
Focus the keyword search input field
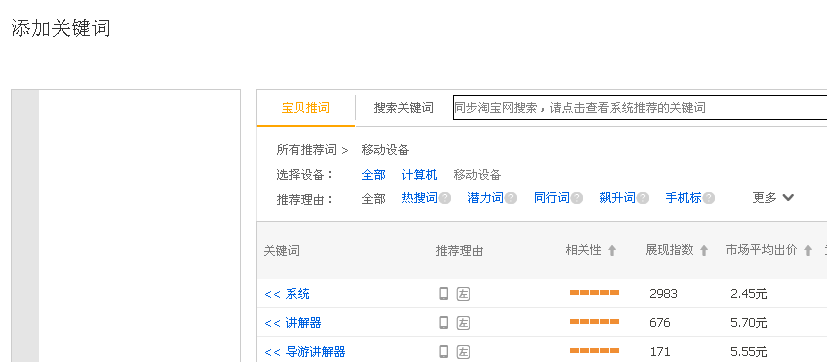[640, 108]
